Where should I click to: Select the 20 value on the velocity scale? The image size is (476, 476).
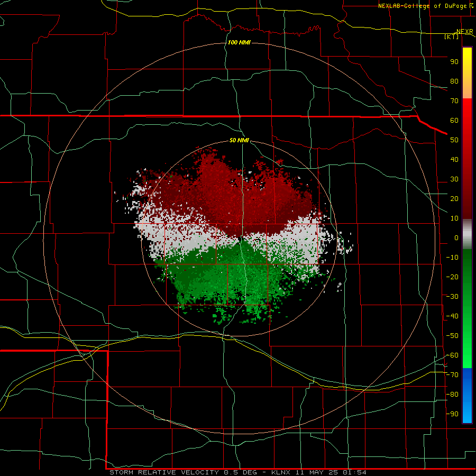pos(454,199)
